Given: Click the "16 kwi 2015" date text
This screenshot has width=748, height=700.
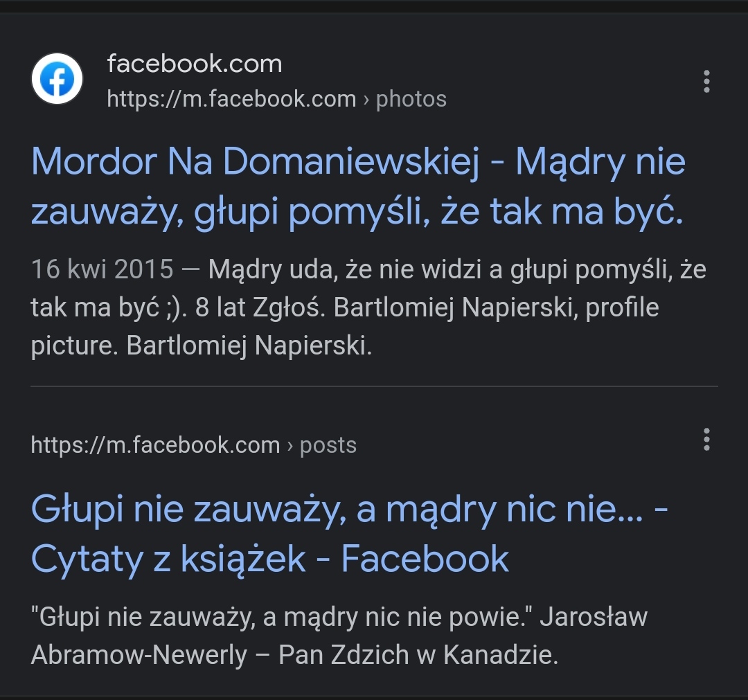Looking at the screenshot, I should [102, 269].
